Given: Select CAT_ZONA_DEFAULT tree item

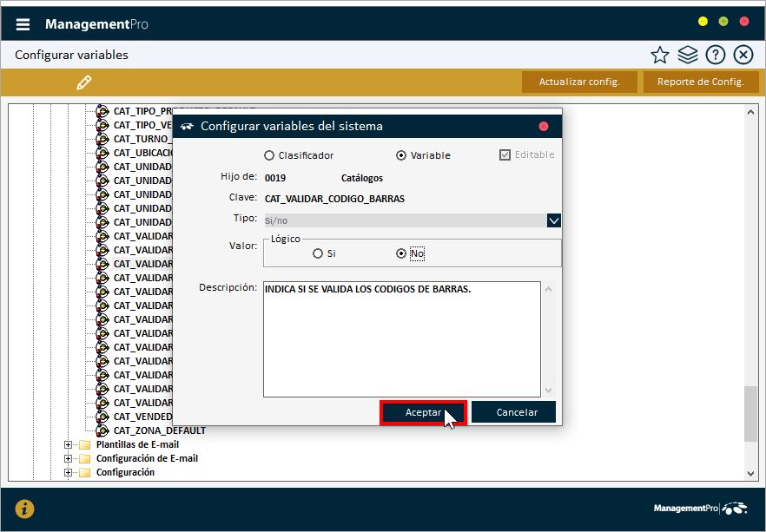Looking at the screenshot, I should [x=159, y=430].
